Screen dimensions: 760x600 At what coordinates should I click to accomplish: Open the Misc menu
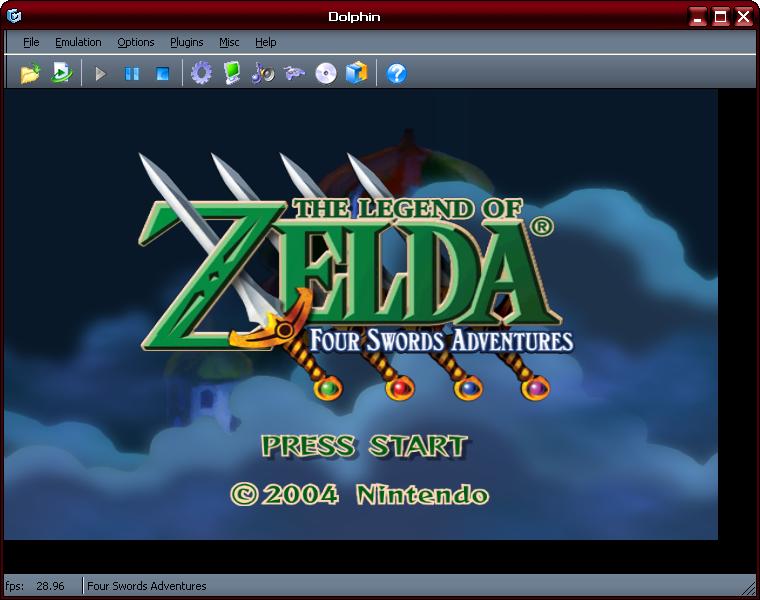(x=229, y=42)
